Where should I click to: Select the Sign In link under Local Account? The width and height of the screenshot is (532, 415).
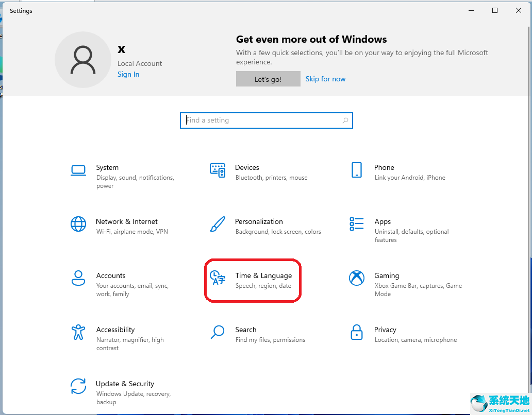pyautogui.click(x=128, y=74)
